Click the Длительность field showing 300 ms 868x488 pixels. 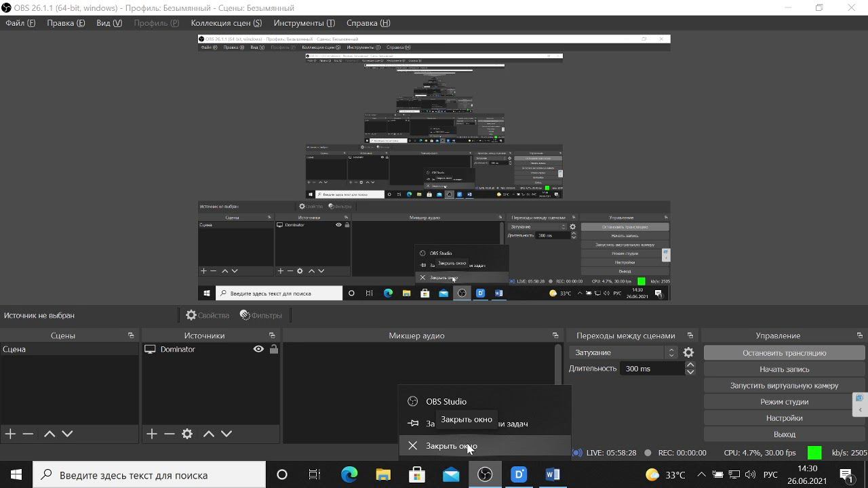click(x=652, y=369)
